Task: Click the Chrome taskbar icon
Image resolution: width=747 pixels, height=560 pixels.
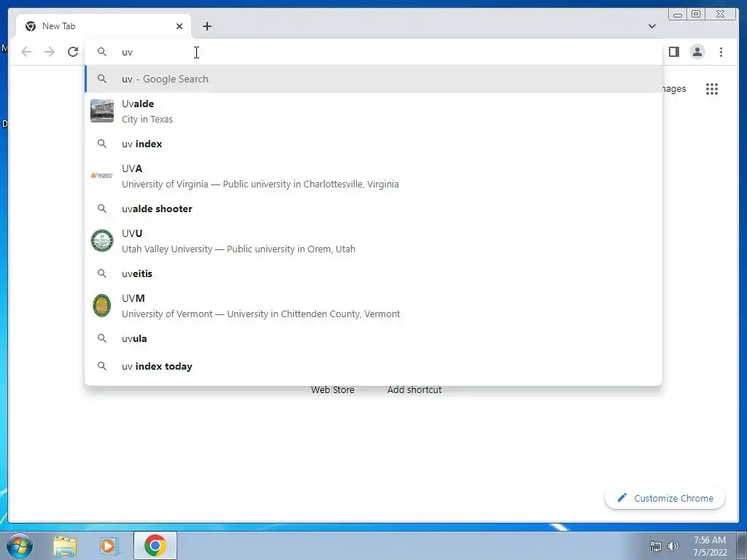Action: pos(155,545)
